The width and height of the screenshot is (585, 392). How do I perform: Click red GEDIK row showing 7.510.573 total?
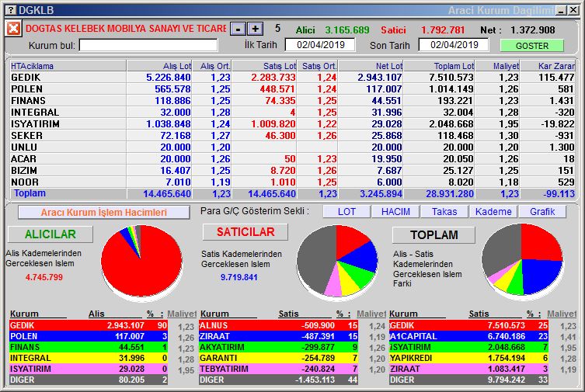click(469, 325)
